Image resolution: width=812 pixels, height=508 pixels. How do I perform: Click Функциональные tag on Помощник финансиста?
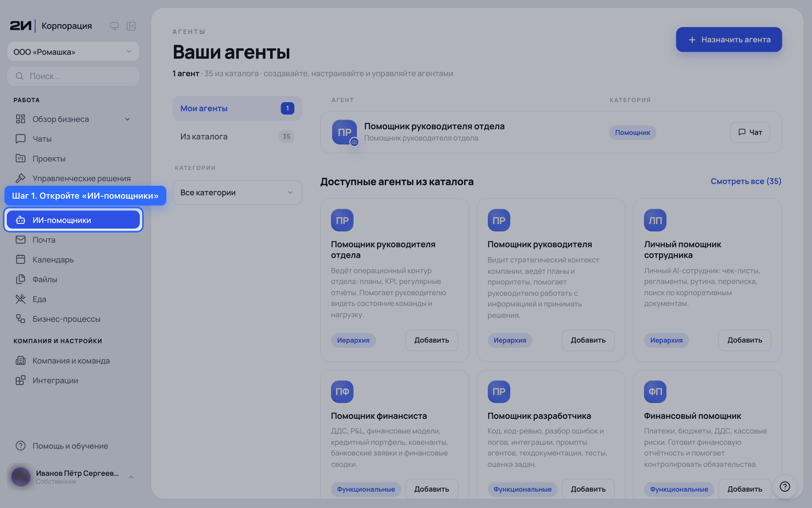point(366,489)
